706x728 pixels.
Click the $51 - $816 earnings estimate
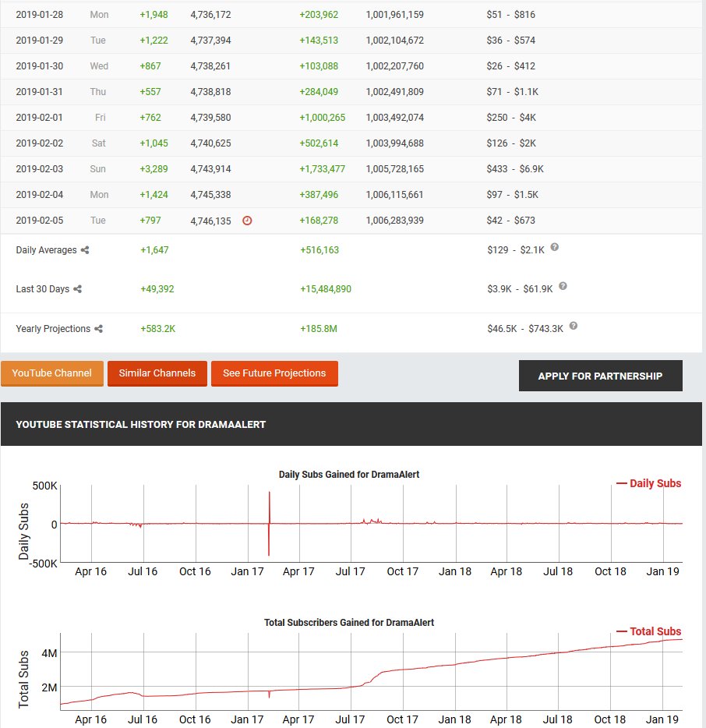pos(510,15)
